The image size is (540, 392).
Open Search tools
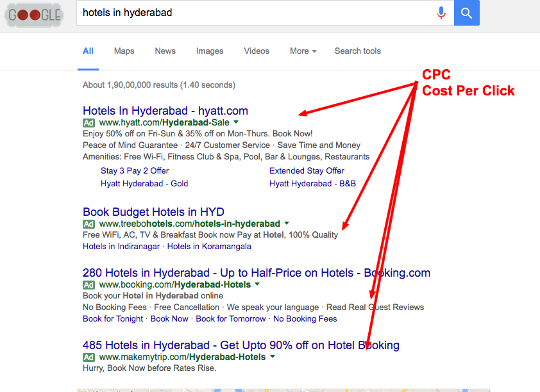(x=358, y=51)
